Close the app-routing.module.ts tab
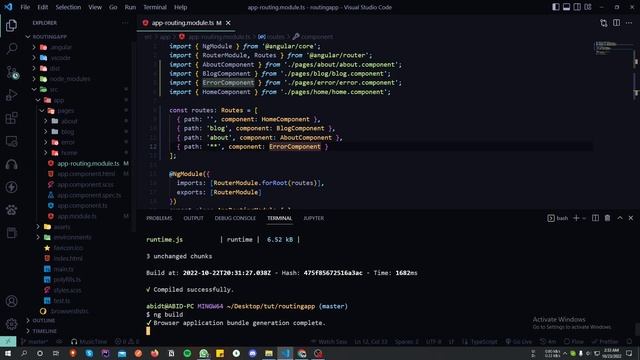The height and width of the screenshot is (360, 640). 228,23
